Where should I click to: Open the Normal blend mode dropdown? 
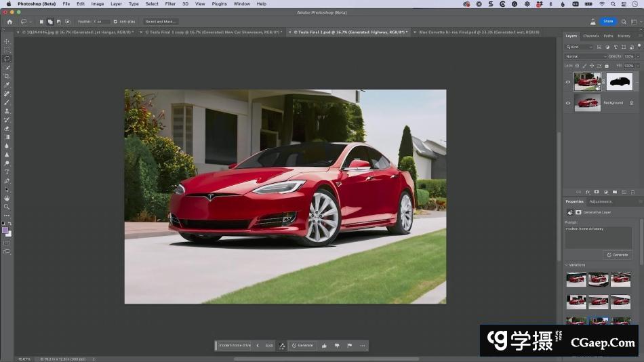(583, 56)
